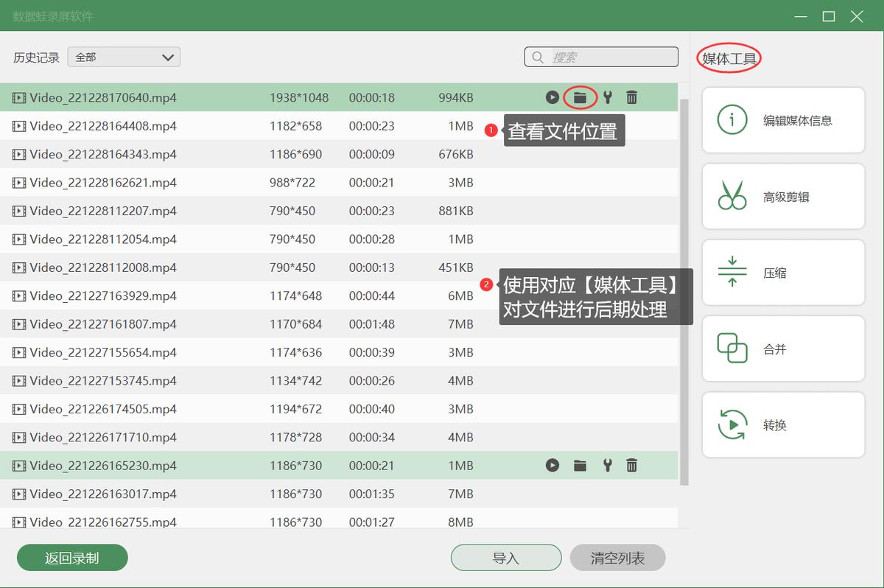Open the 全部 history filter dropdown

[123, 57]
